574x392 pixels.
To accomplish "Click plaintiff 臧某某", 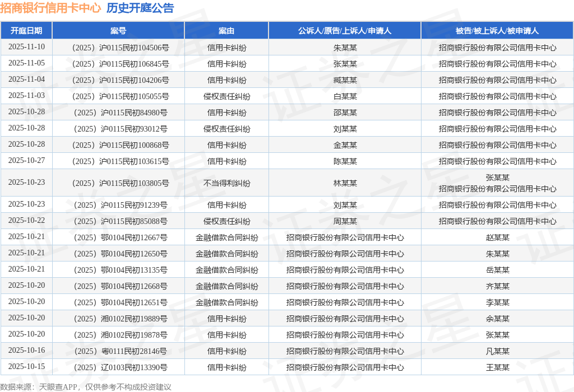I will click(345, 80).
